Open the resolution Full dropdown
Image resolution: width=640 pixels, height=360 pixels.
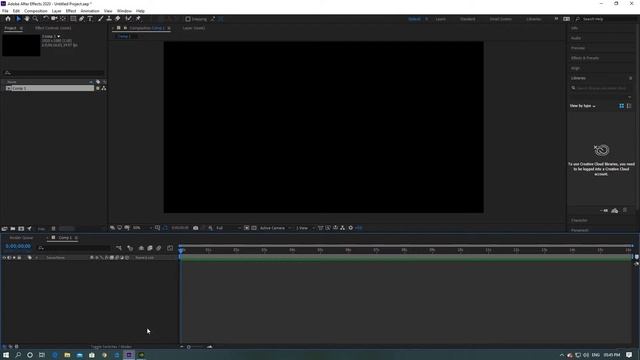click(x=228, y=228)
